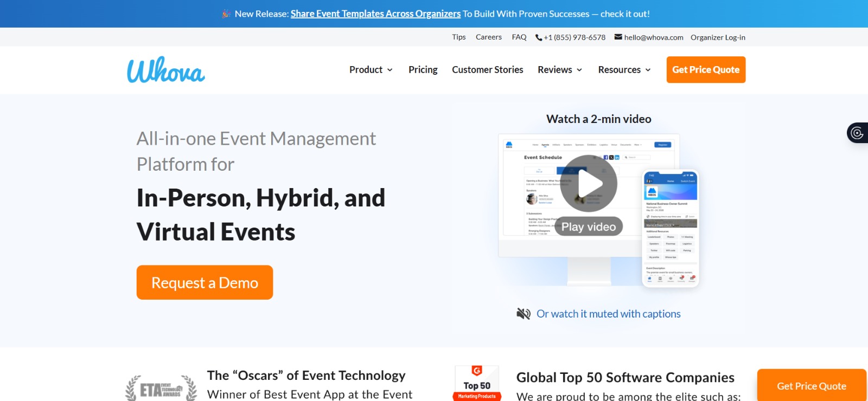Expand the Product dropdown menu
The height and width of the screenshot is (401, 868).
point(371,70)
